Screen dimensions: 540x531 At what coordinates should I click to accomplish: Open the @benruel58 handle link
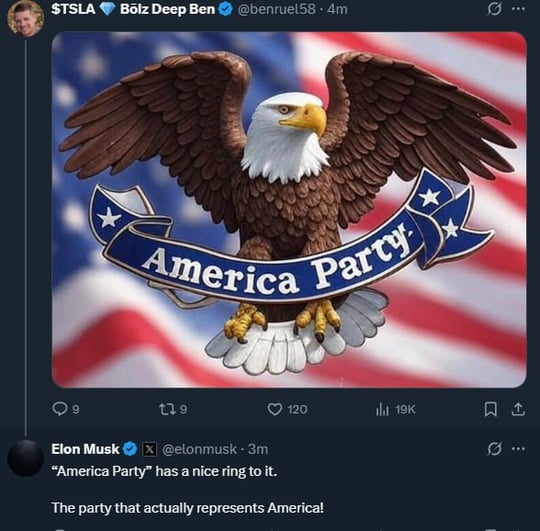[277, 9]
